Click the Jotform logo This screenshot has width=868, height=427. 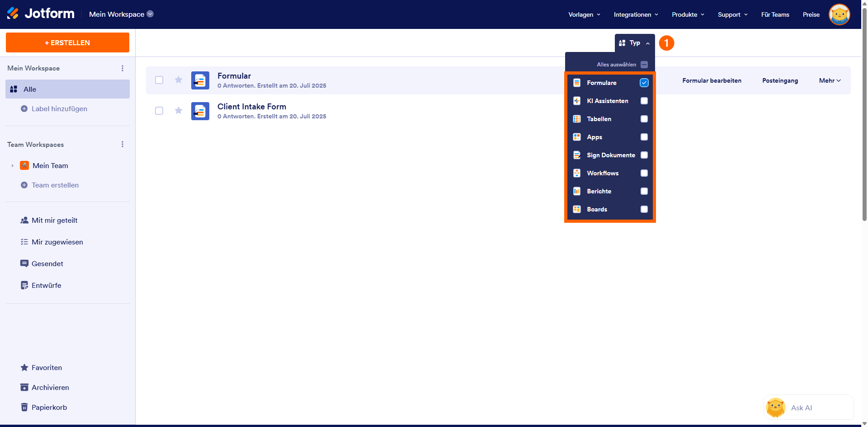[x=41, y=14]
